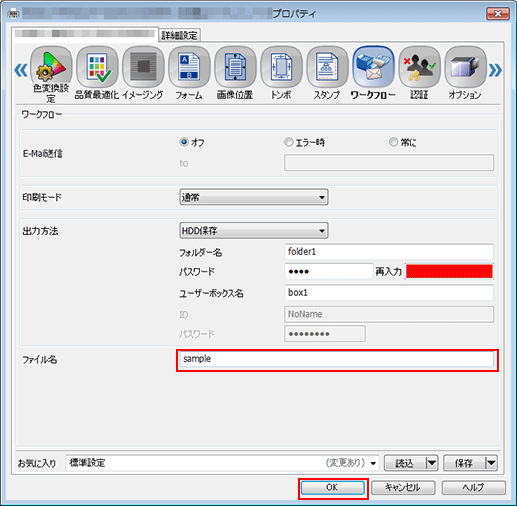Select the ワークフロー workflow icon

[x=373, y=67]
